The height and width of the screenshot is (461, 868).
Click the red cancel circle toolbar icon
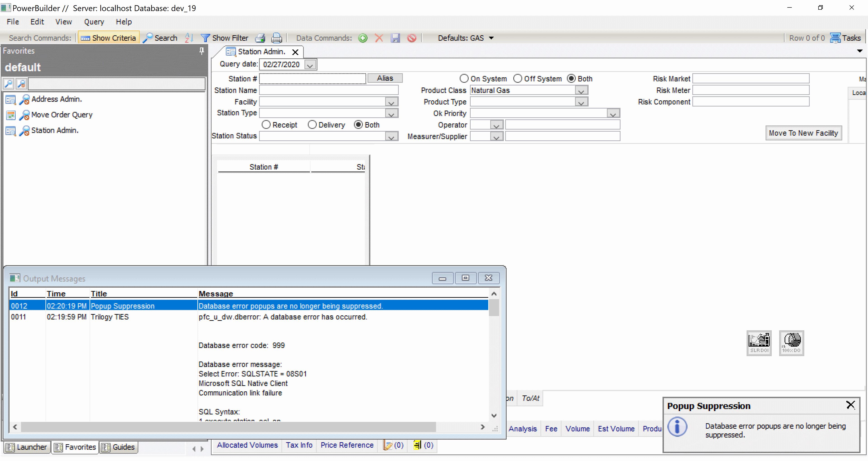click(x=412, y=38)
